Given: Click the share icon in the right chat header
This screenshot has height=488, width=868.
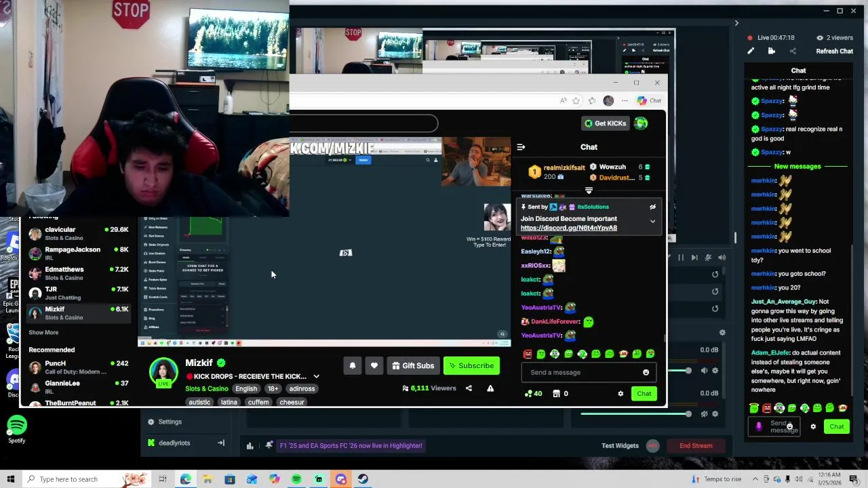Looking at the screenshot, I should (x=793, y=52).
